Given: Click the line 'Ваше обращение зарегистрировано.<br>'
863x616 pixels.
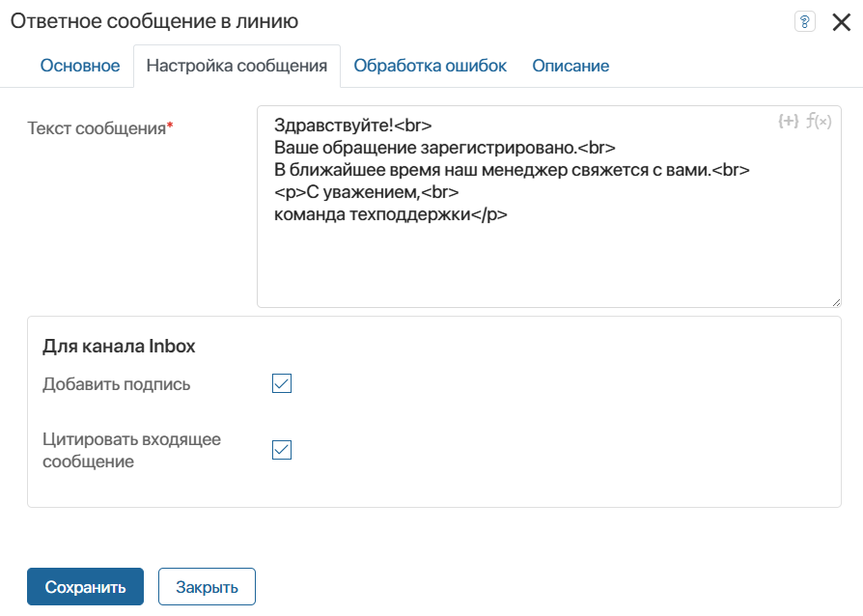Looking at the screenshot, I should 445,148.
